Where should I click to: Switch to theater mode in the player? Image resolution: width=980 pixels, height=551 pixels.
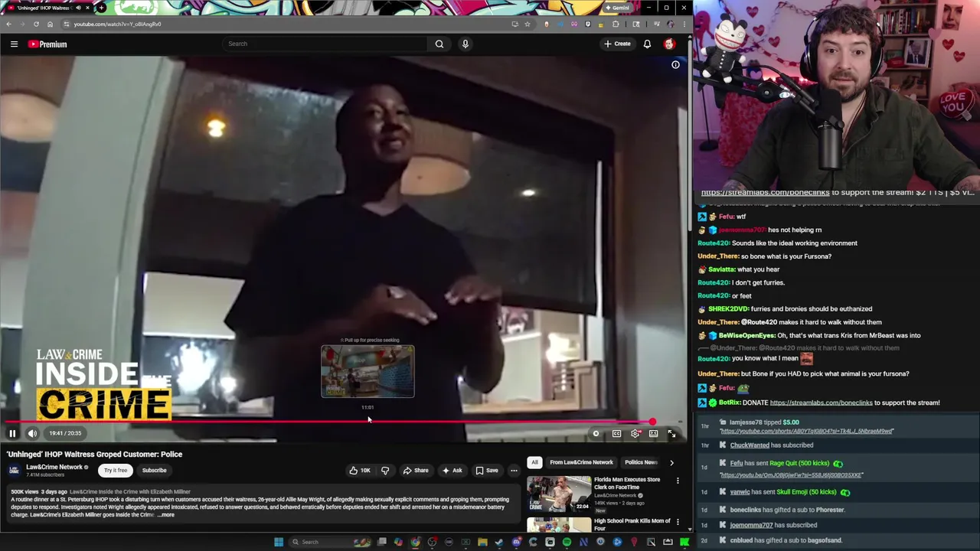tap(653, 434)
